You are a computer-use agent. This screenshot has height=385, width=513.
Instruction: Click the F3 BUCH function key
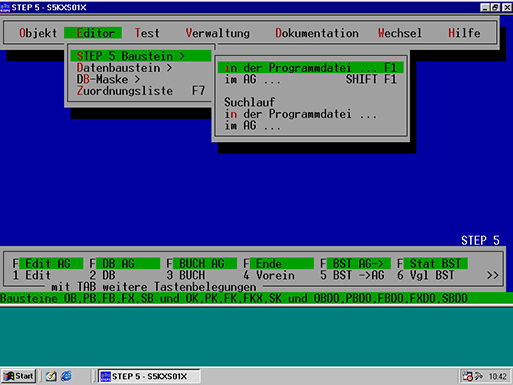point(186,275)
